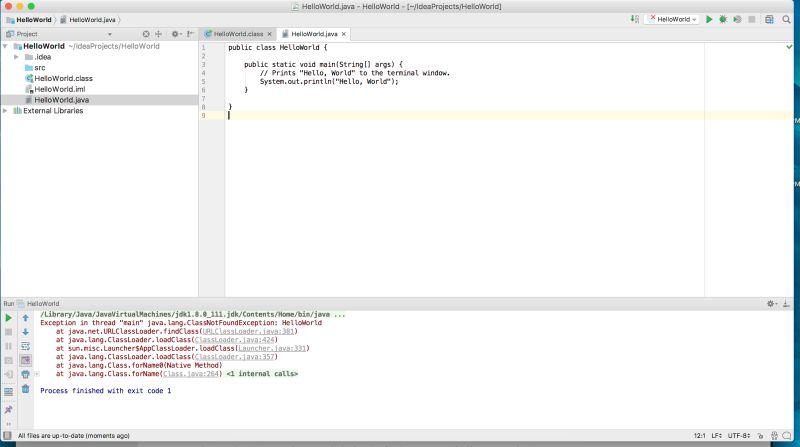The width and height of the screenshot is (800, 447).
Task: Rerun HelloWorld from the Run panel play icon
Action: 8,318
